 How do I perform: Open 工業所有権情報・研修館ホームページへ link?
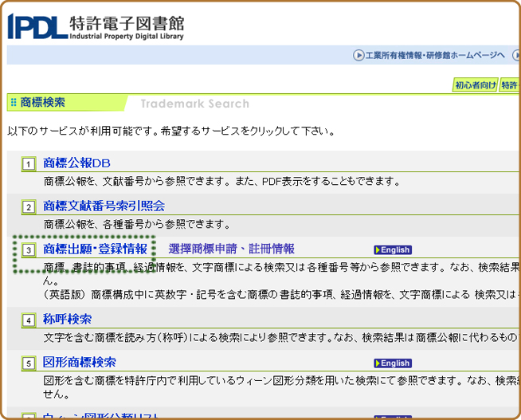[435, 55]
